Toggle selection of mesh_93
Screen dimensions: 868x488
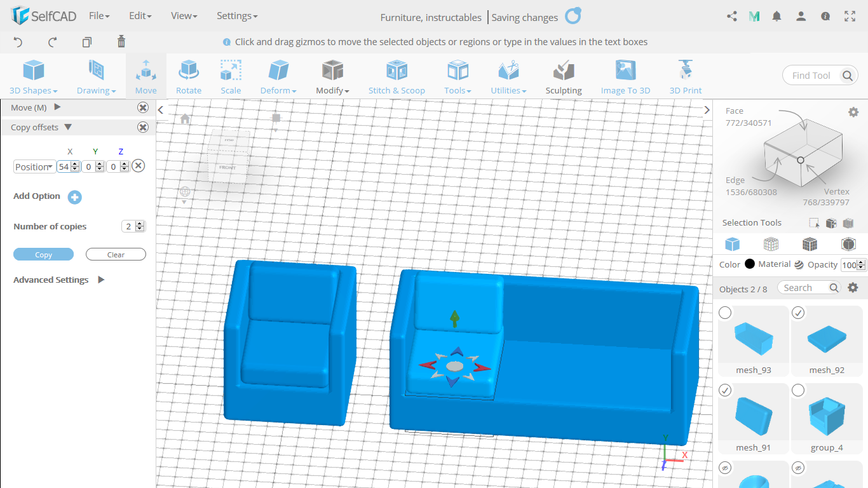pos(725,313)
